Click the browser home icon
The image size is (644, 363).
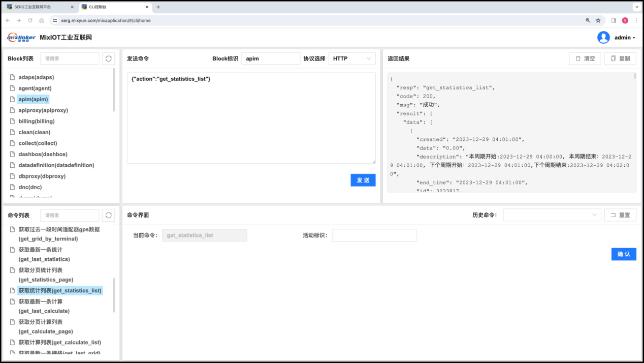[41, 20]
